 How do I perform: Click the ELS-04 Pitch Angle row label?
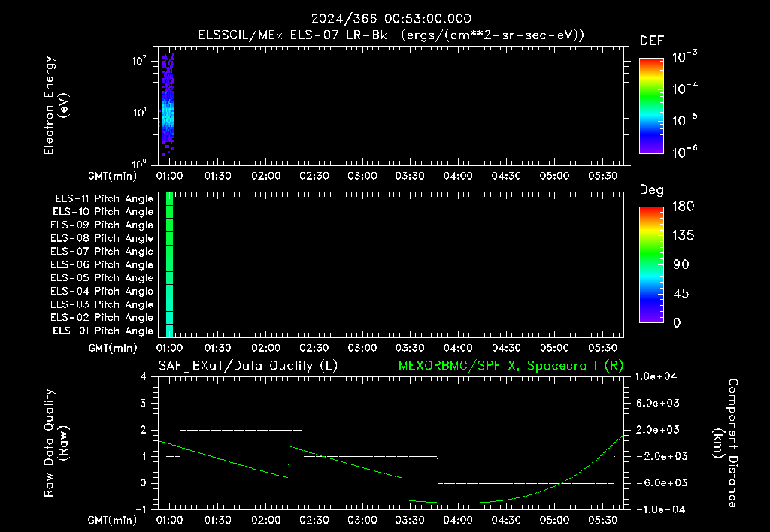[102, 291]
